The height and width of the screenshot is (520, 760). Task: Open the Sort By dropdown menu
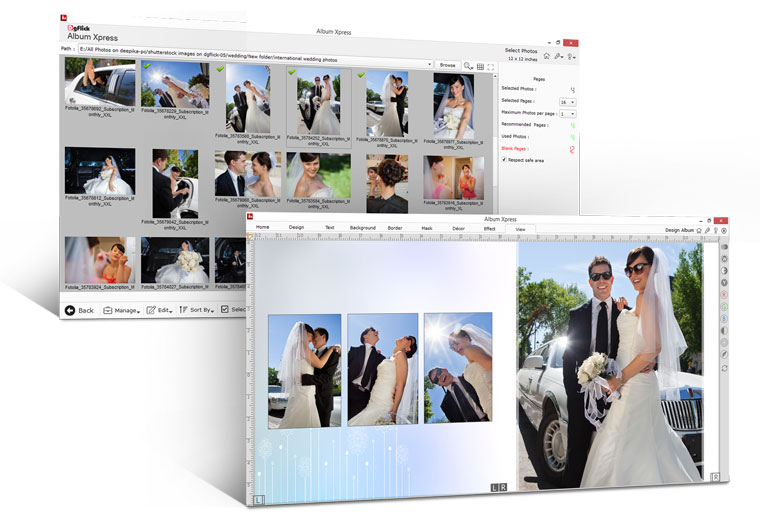point(197,310)
